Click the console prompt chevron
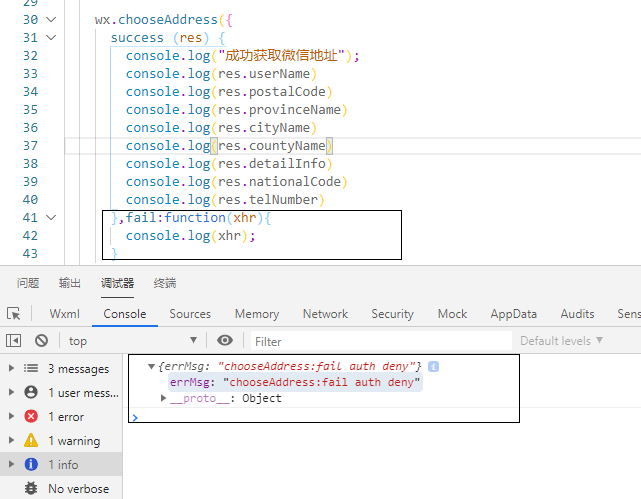Viewport: 641px width, 499px height. [x=135, y=417]
